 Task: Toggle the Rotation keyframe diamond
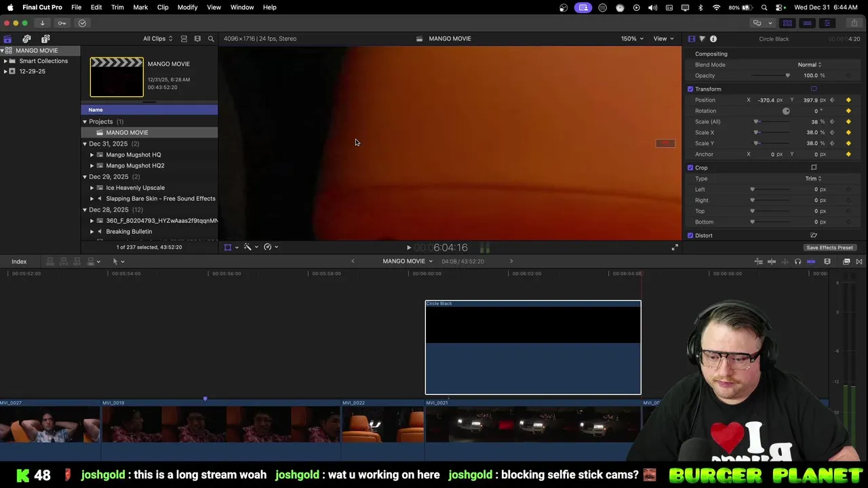848,110
